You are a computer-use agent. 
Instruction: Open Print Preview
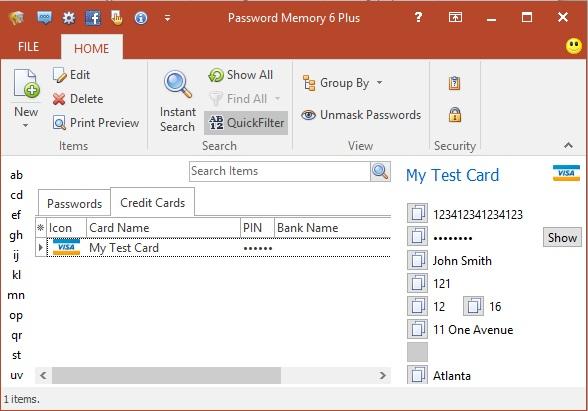point(96,123)
